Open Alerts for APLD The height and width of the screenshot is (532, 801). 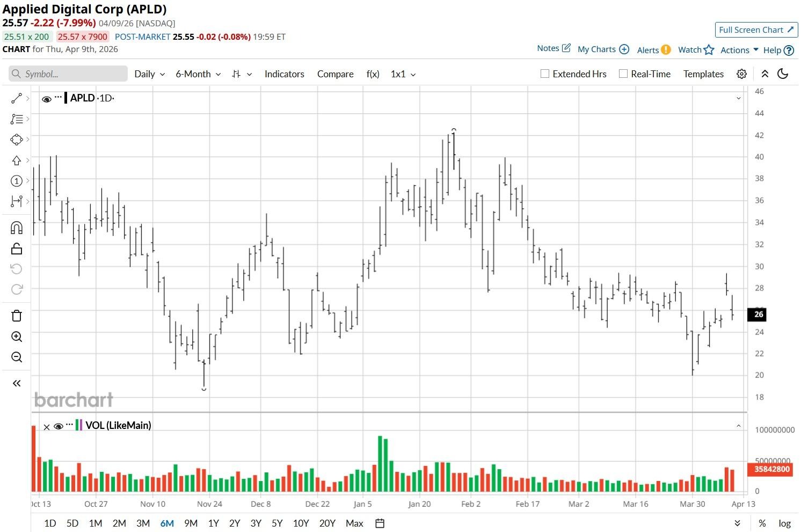pyautogui.click(x=654, y=50)
